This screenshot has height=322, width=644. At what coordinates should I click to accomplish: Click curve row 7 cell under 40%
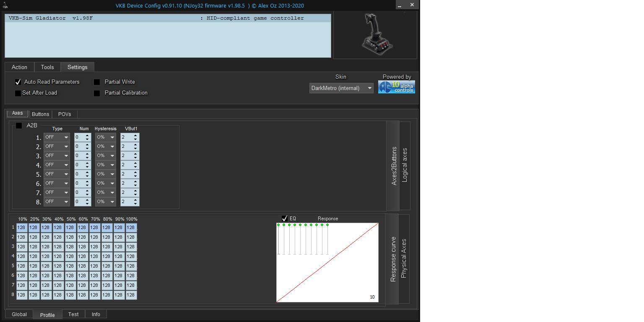point(58,286)
